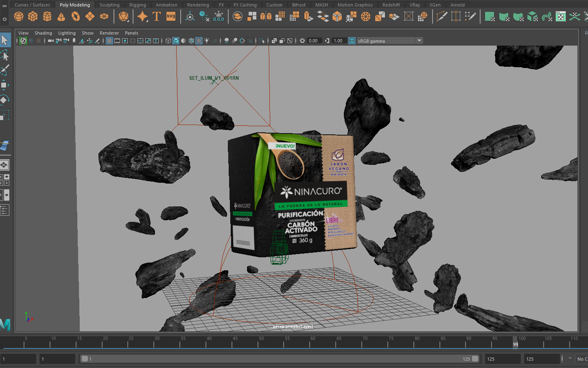Activate the Paint Selection tool

click(x=5, y=70)
